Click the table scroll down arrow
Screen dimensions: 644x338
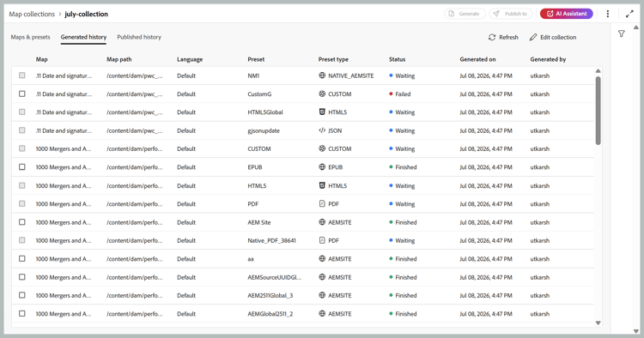coord(598,323)
